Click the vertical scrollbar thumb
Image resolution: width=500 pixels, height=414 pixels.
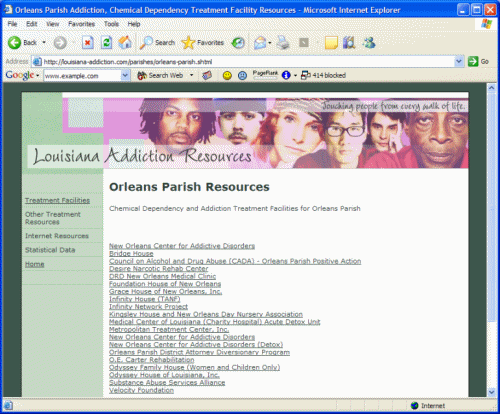tap(492, 207)
